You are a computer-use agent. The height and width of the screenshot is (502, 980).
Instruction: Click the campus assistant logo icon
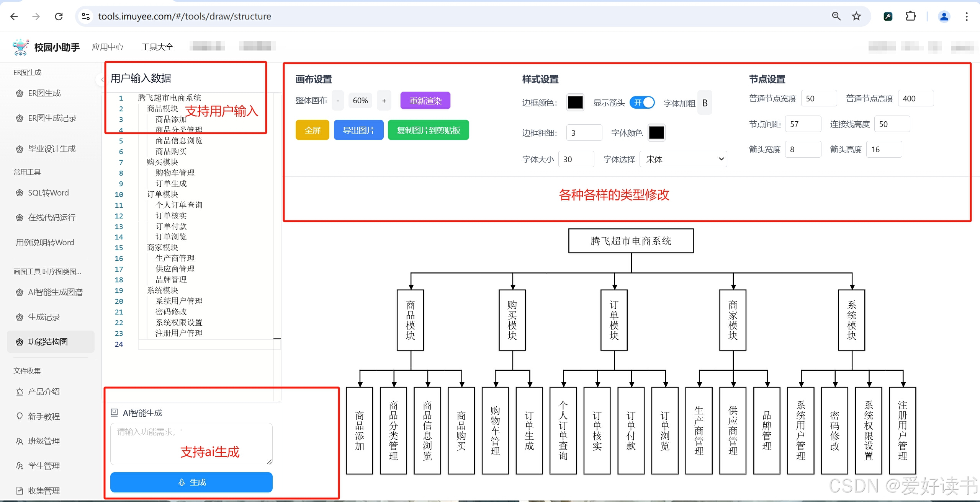(20, 47)
